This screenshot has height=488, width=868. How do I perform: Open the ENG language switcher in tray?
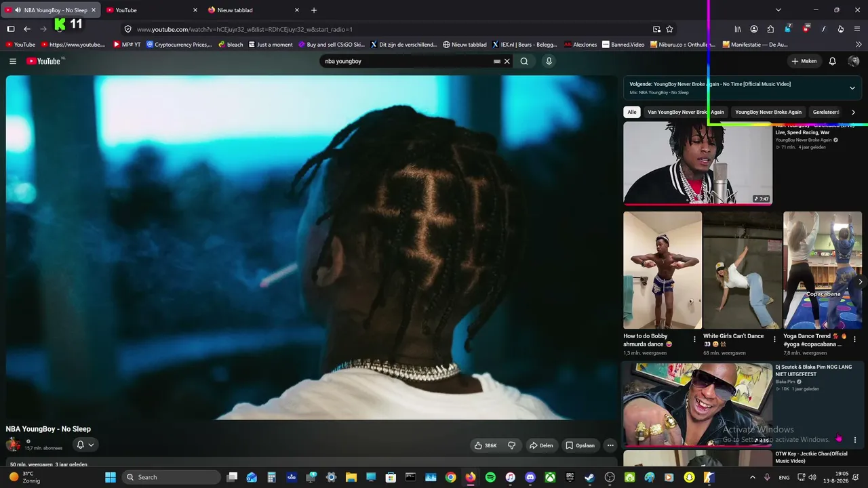pos(784,477)
